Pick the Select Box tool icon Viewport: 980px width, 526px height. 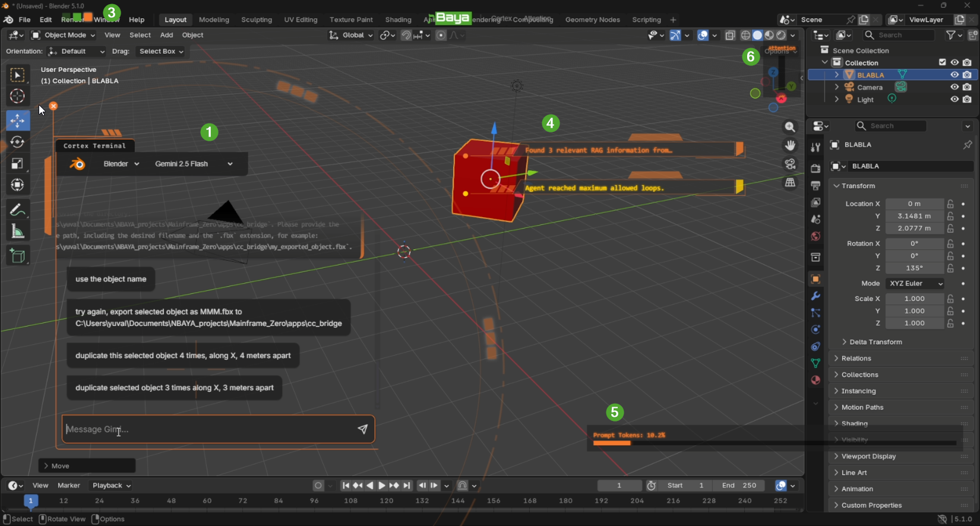tap(17, 75)
